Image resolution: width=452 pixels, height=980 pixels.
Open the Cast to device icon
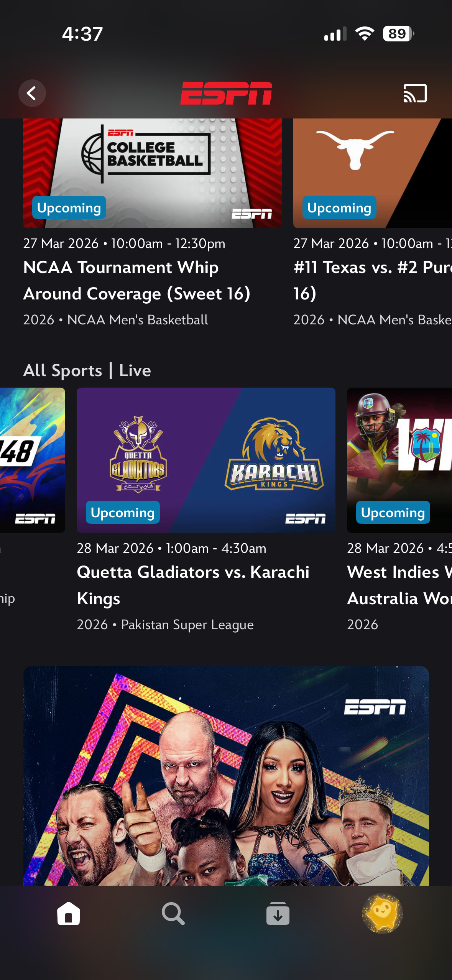click(415, 93)
